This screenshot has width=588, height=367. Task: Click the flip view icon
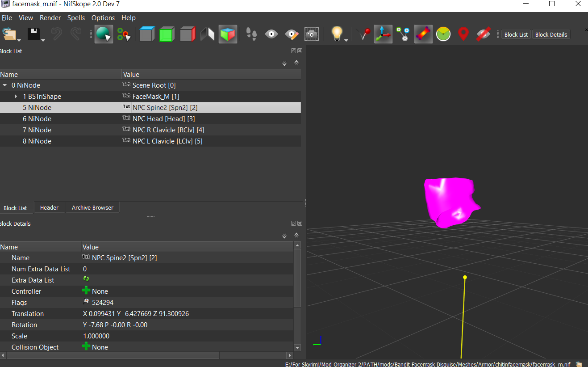tap(207, 34)
